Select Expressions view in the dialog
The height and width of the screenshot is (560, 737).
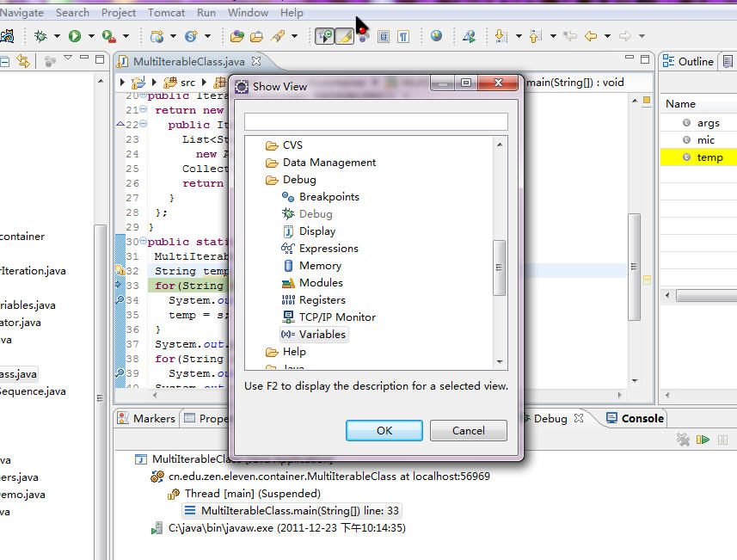[x=329, y=249]
